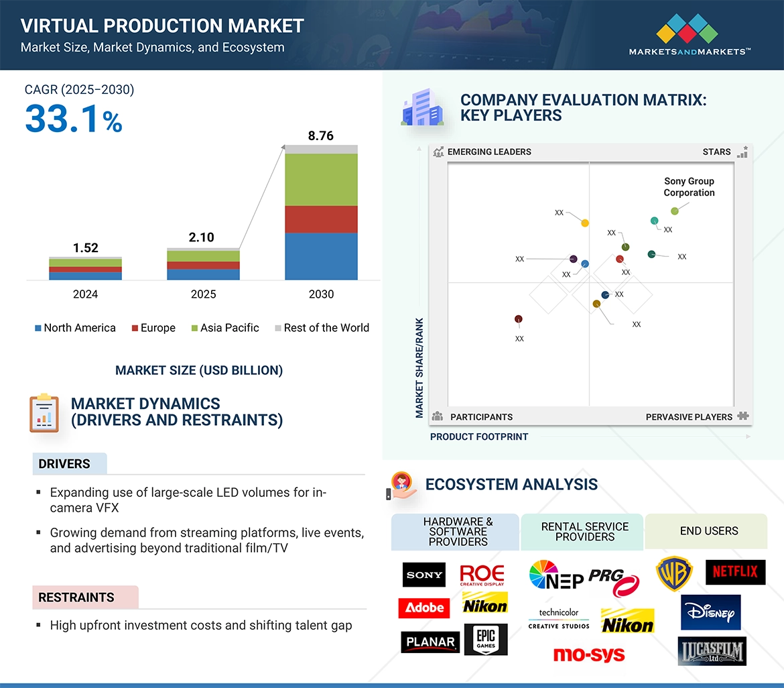The height and width of the screenshot is (688, 784).
Task: Click the building icon beside Company Evaluation Matrix
Action: point(421,109)
